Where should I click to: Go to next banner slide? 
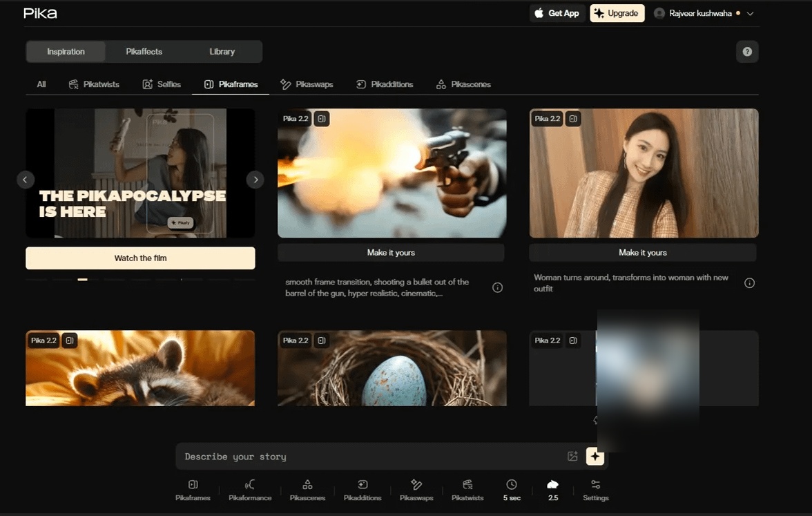[255, 180]
